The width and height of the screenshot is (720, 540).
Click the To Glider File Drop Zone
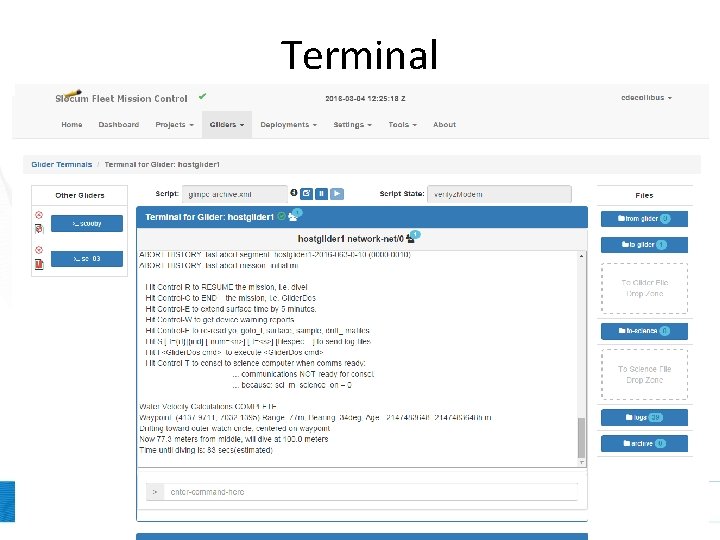pos(645,288)
